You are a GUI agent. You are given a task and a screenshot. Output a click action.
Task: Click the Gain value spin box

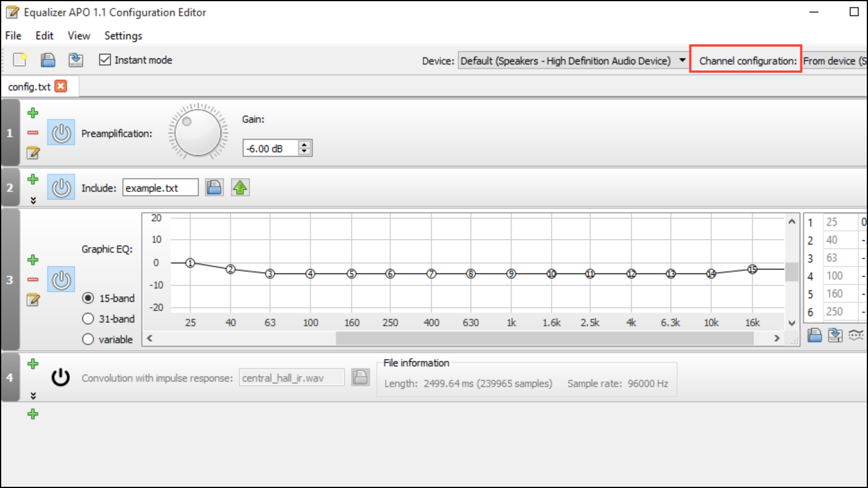pyautogui.click(x=277, y=148)
